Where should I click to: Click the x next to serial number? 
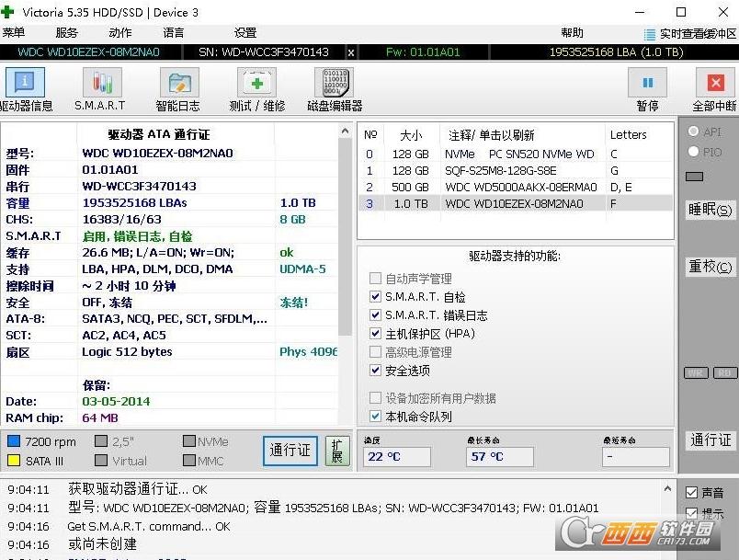point(351,52)
